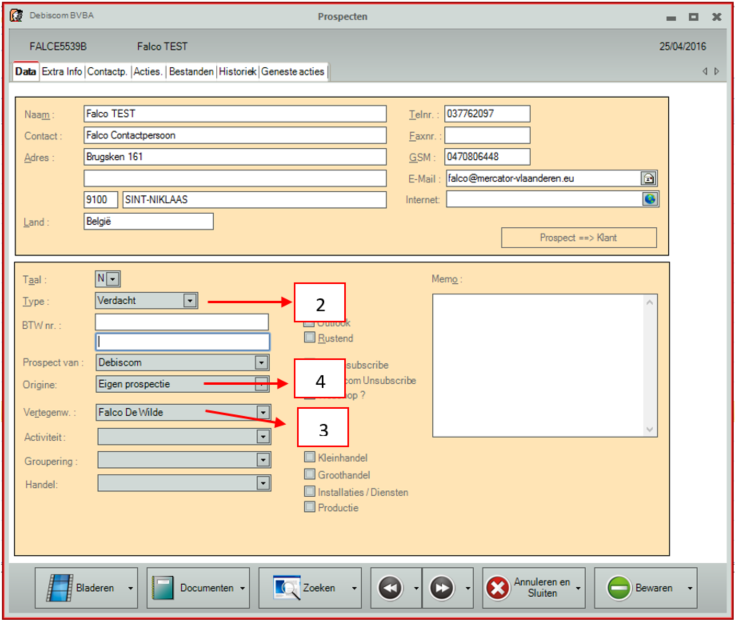The width and height of the screenshot is (735, 620).
Task: Expand the Vertegenw. dropdown showing Falco De Wilde
Action: click(x=262, y=411)
